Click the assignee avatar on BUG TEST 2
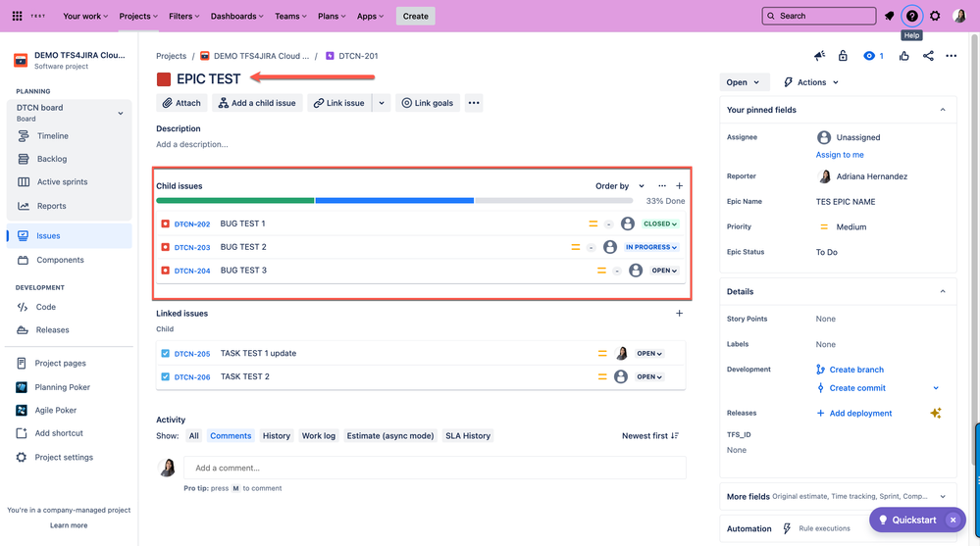980x546 pixels. pyautogui.click(x=610, y=247)
